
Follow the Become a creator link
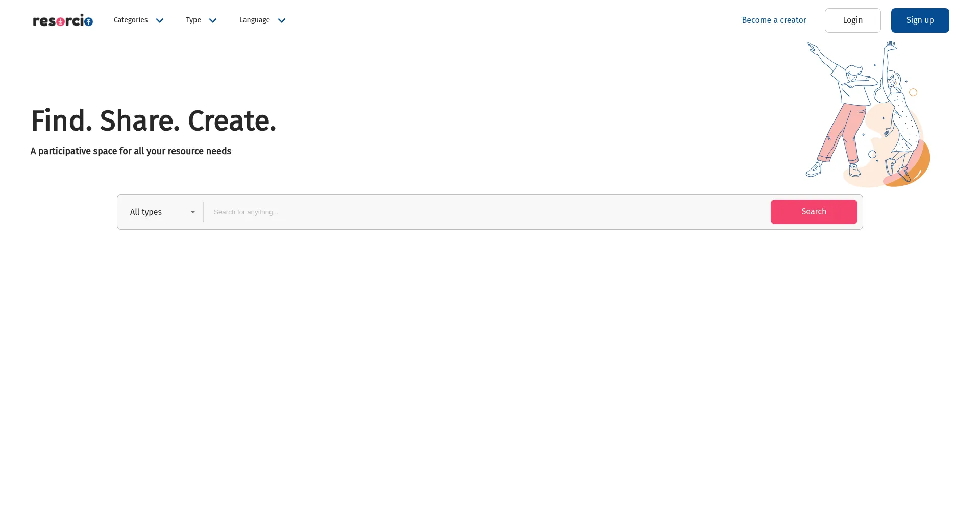click(x=774, y=20)
